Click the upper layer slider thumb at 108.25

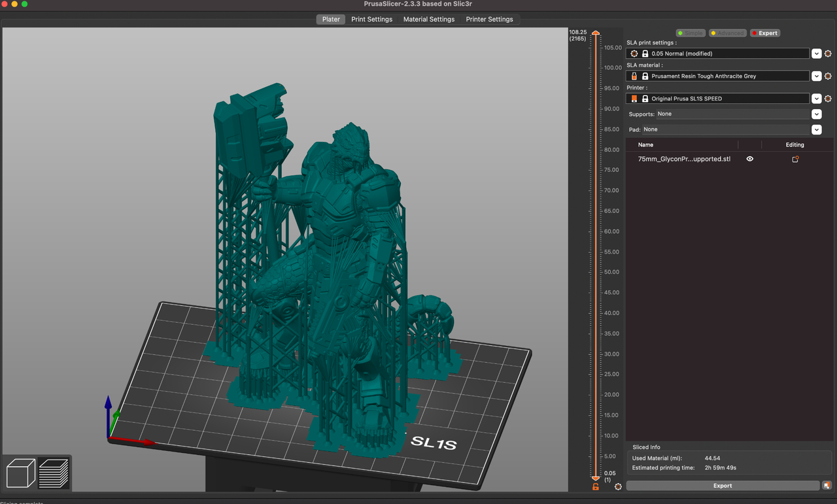pyautogui.click(x=596, y=34)
